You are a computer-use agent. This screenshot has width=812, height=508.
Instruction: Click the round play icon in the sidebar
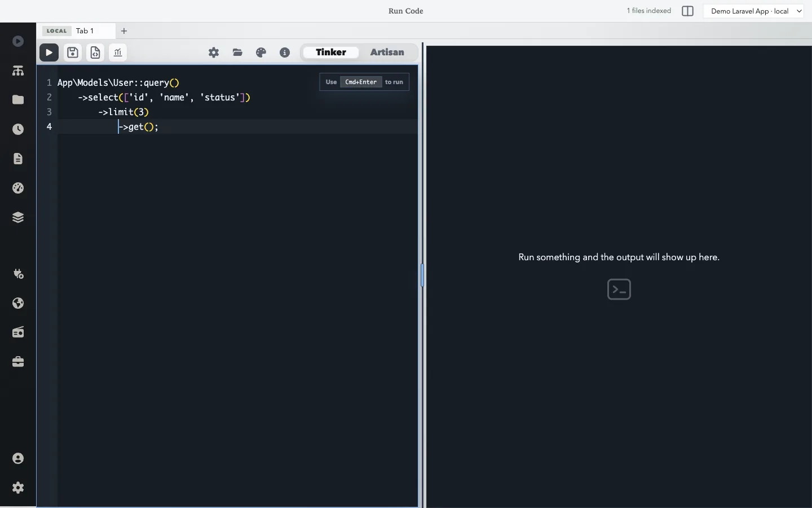click(18, 41)
